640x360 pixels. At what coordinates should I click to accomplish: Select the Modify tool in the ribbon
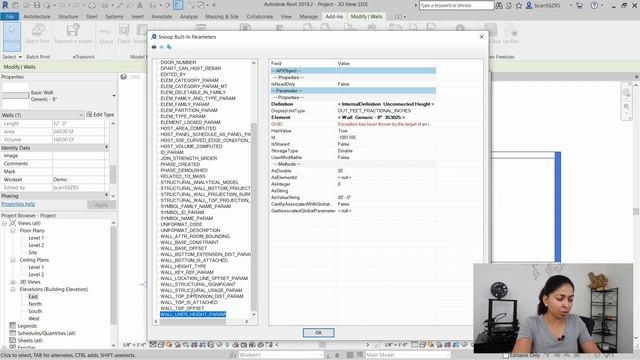(x=12, y=36)
